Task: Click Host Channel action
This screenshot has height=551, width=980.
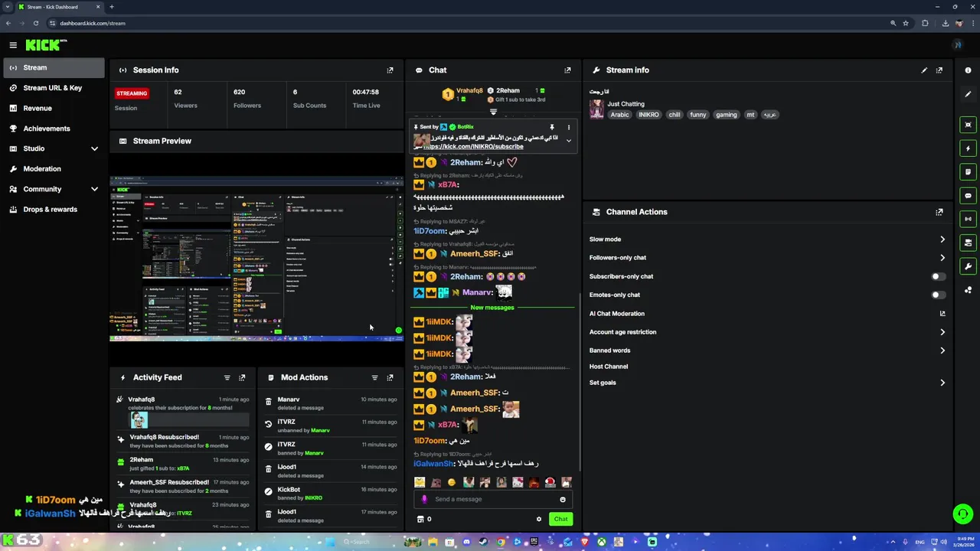Action: tap(609, 367)
